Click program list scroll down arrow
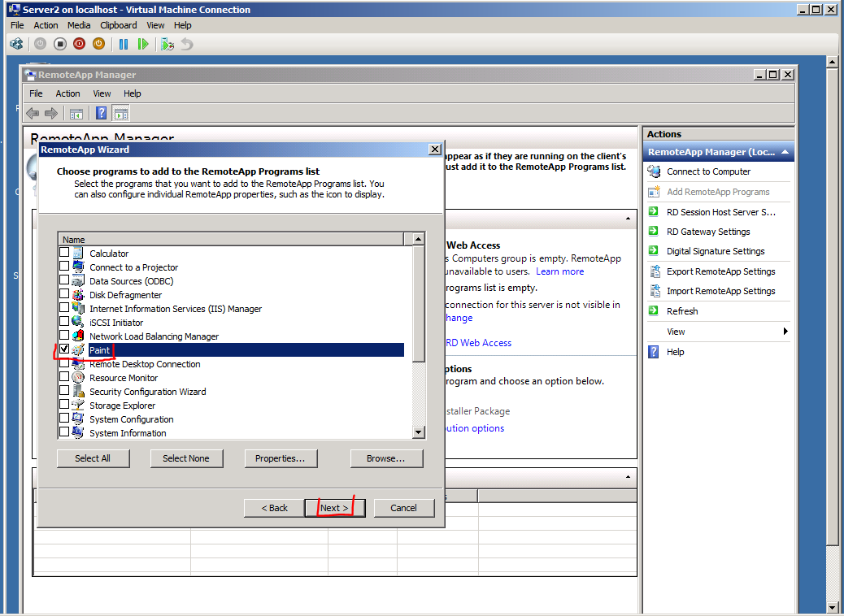Image resolution: width=844 pixels, height=616 pixels. click(x=418, y=432)
